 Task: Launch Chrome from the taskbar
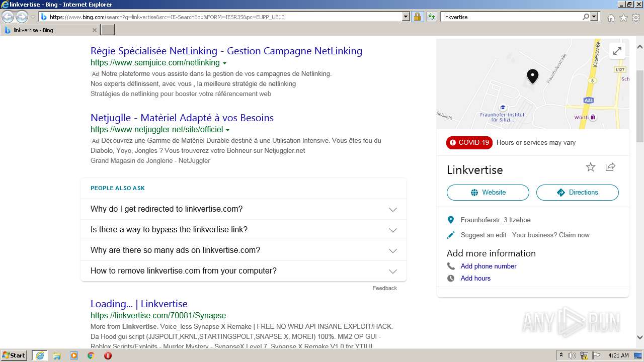(91, 355)
